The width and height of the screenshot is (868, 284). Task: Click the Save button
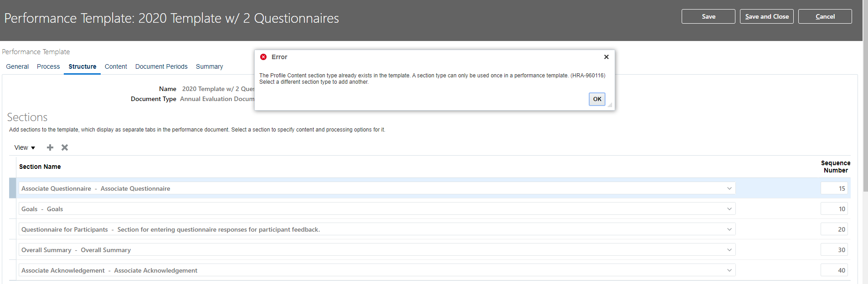click(x=709, y=16)
